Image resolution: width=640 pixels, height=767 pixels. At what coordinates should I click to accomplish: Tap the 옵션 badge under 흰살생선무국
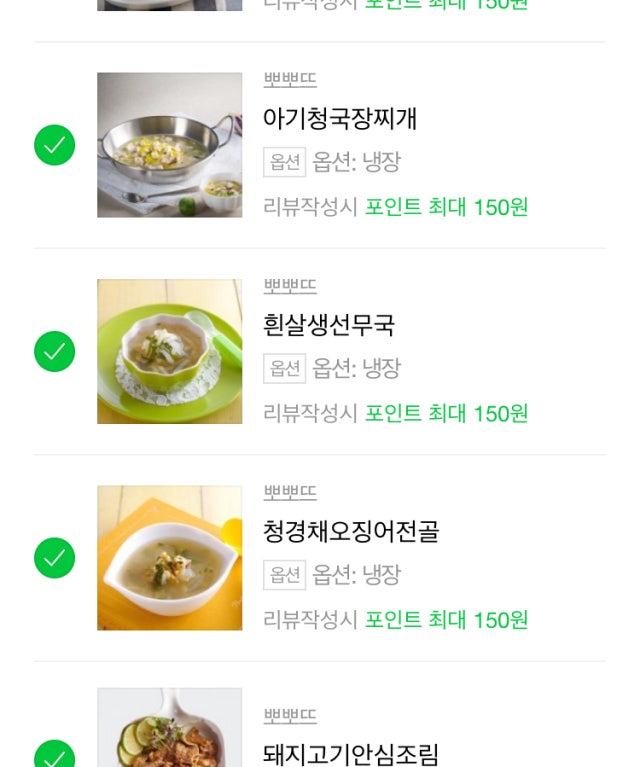284,369
